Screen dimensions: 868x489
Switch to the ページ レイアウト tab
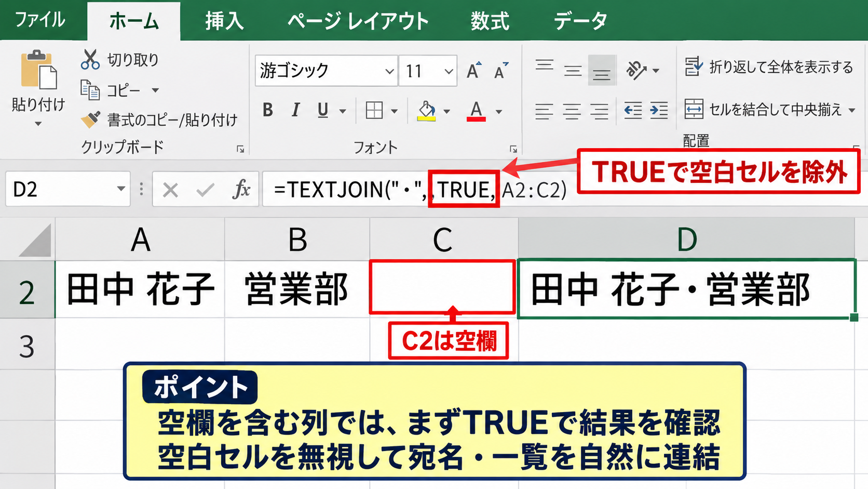pos(358,21)
